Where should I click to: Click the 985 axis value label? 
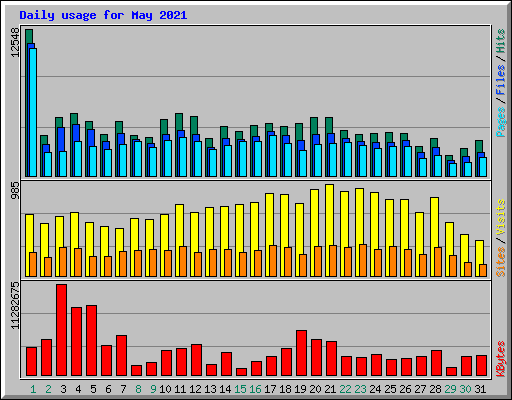coord(15,191)
